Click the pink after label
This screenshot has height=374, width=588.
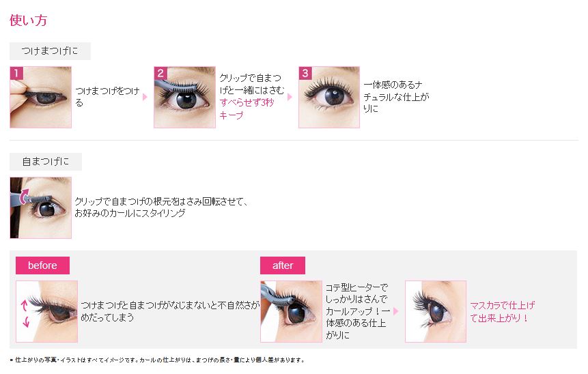(x=283, y=265)
